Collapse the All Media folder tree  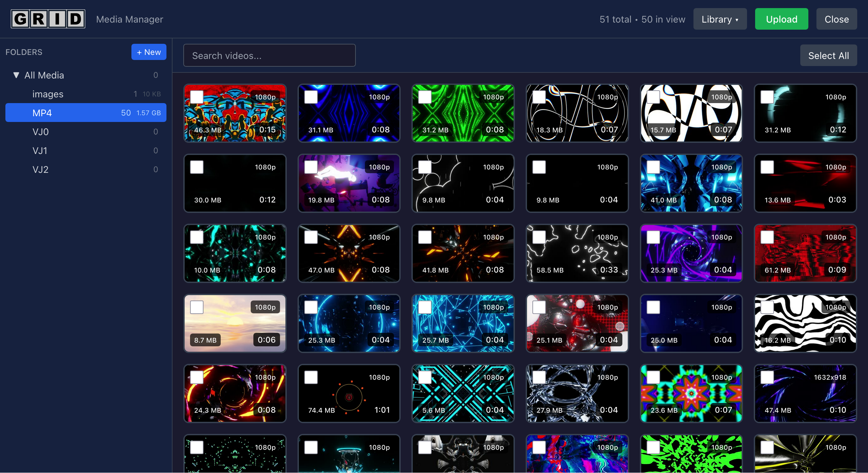click(15, 75)
